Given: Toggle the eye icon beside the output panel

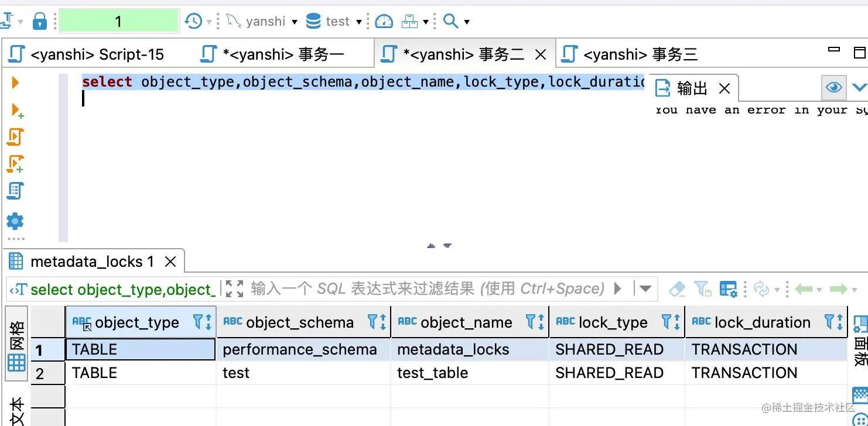Looking at the screenshot, I should tap(833, 87).
